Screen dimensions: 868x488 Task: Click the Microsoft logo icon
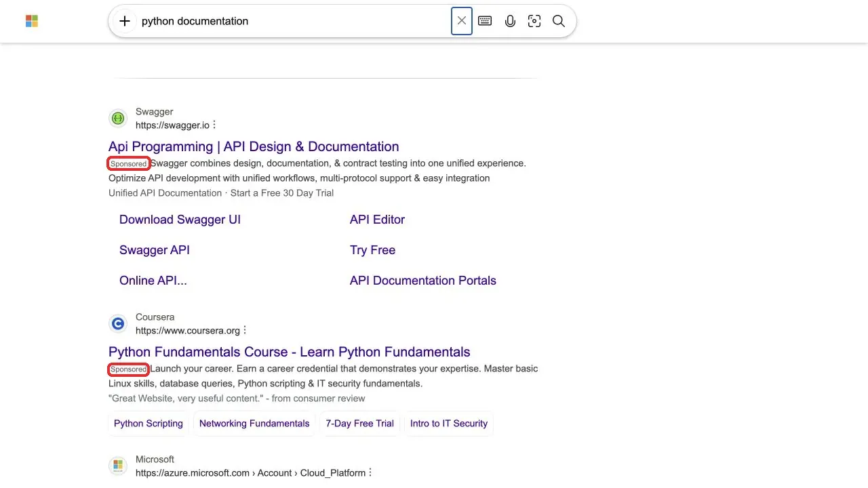point(32,21)
